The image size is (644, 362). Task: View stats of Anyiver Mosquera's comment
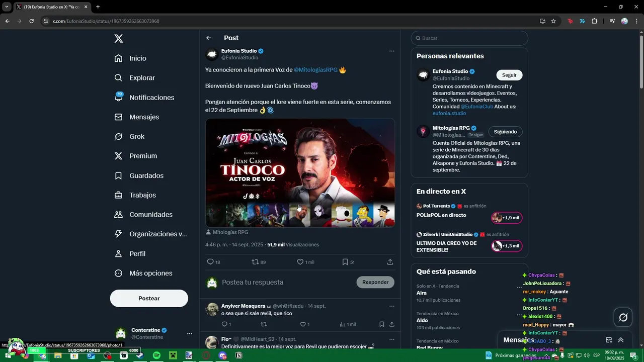348,324
